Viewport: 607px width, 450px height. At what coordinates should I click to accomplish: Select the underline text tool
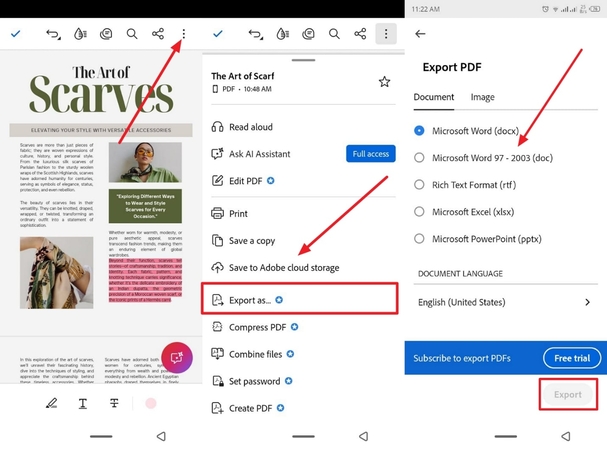(82, 404)
